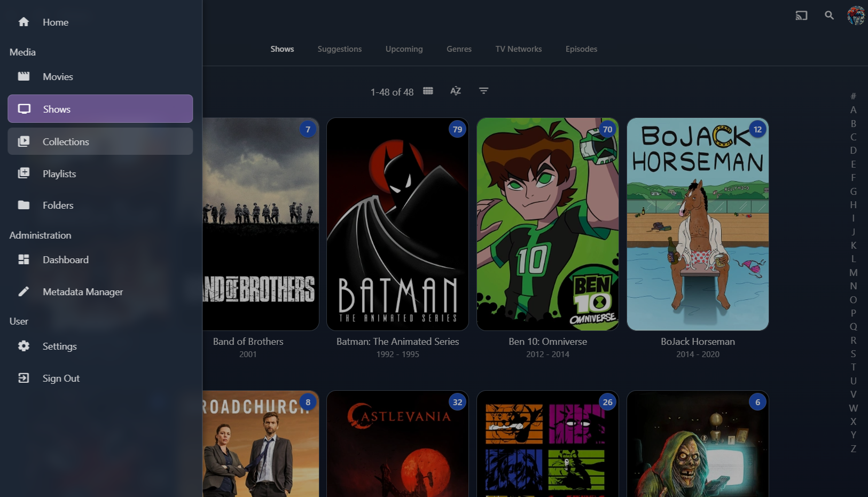Click the Cast to device icon
This screenshot has height=497, width=868.
tap(801, 15)
